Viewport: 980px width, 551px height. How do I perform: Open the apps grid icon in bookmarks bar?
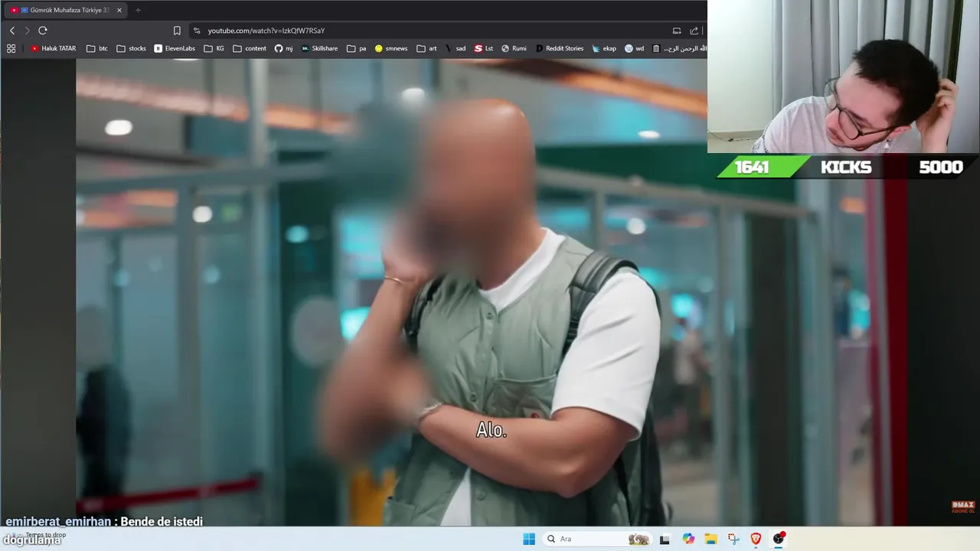click(x=11, y=48)
